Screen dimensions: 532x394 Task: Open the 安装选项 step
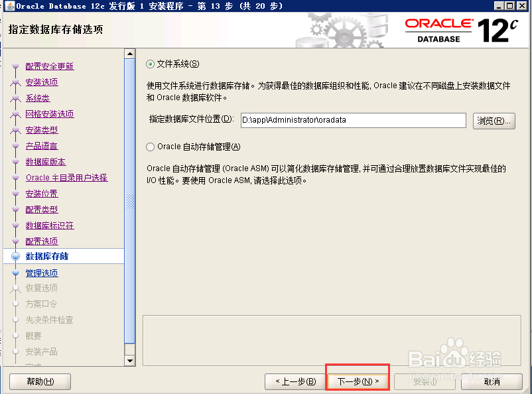41,82
